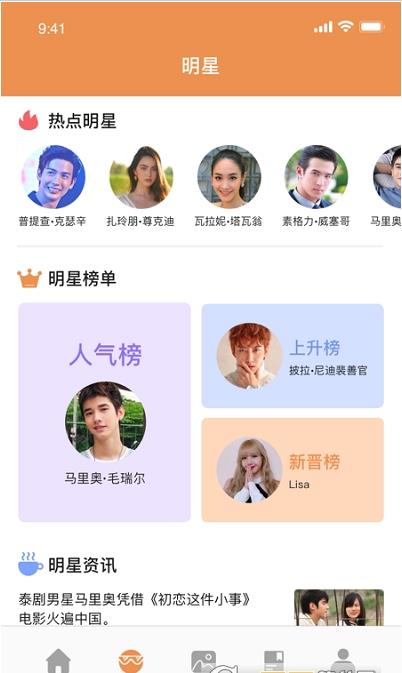The width and height of the screenshot is (402, 673).
Task: Tap the crown icon beside 明星榜单
Action: 29,278
